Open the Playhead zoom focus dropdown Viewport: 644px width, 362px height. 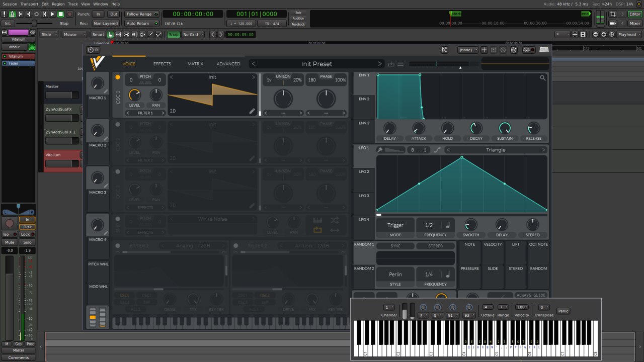(629, 35)
